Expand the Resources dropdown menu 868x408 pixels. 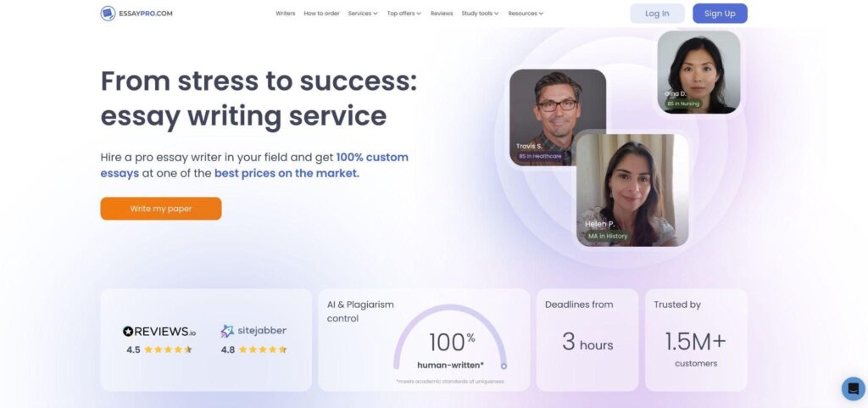click(x=526, y=14)
